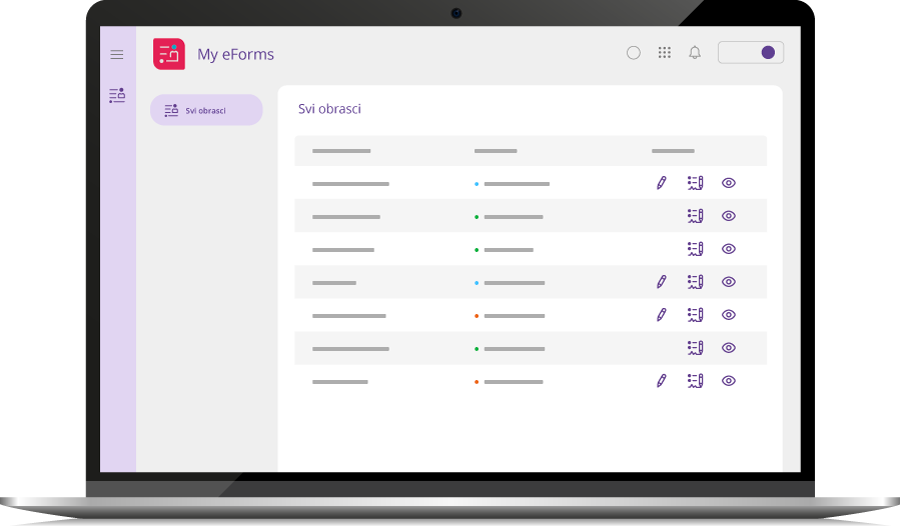Edit the first form row with pencil
This screenshot has height=526, width=900.
[x=661, y=183]
